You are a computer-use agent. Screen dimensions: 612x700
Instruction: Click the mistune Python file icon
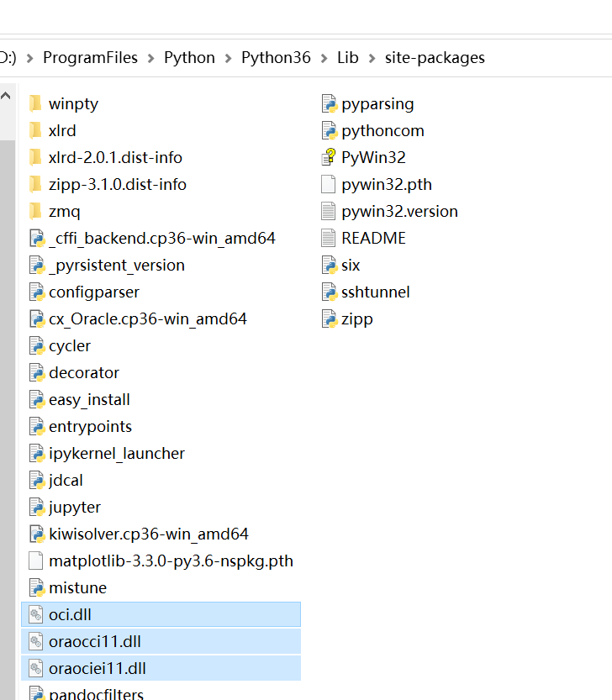pyautogui.click(x=37, y=587)
